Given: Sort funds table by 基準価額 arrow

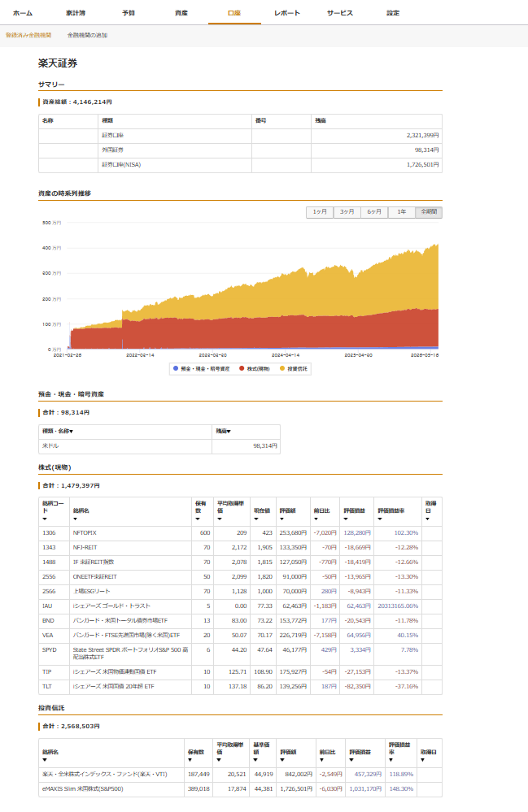Looking at the screenshot, I should [x=255, y=760].
